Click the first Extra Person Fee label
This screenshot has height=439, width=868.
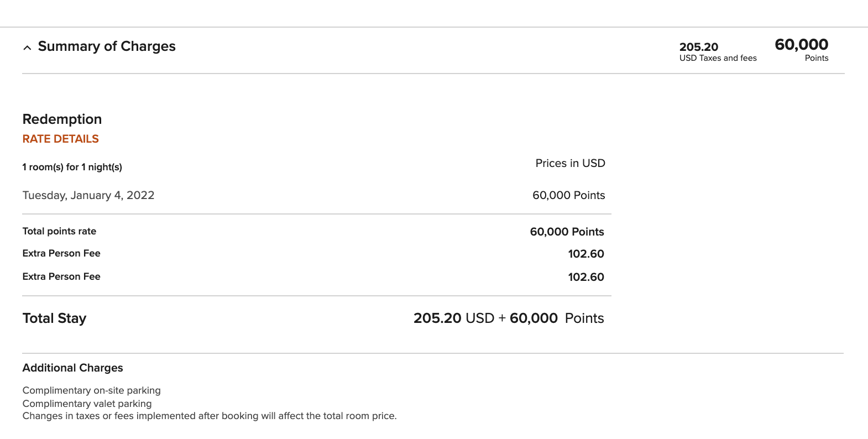61,253
